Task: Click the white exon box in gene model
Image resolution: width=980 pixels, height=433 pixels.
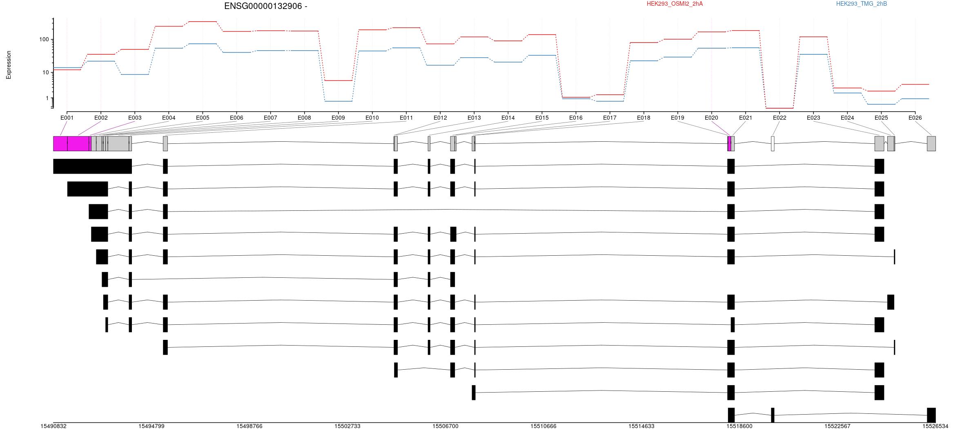Action: point(773,144)
